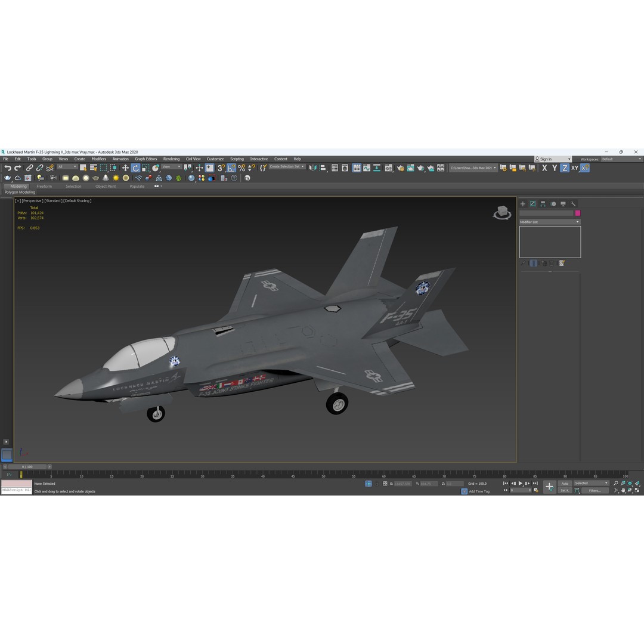Switch to the Freeform ribbon tab
The height and width of the screenshot is (644, 644).
(x=44, y=187)
